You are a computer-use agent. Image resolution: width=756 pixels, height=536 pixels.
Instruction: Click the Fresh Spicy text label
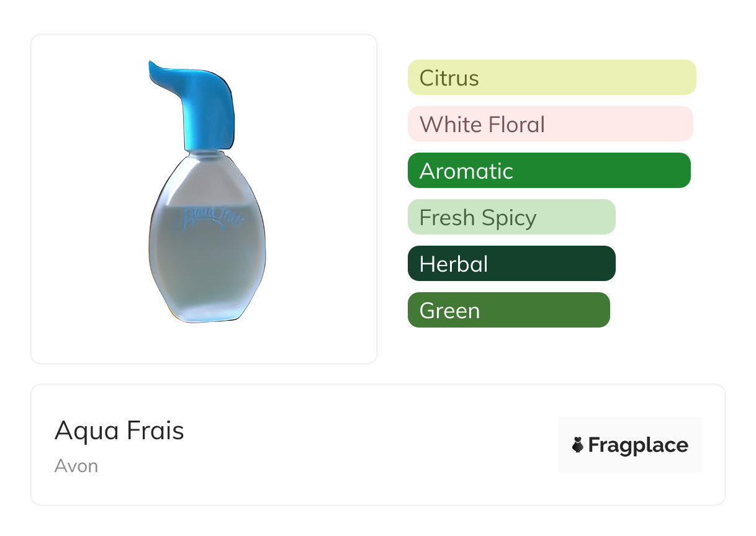pyautogui.click(x=477, y=218)
